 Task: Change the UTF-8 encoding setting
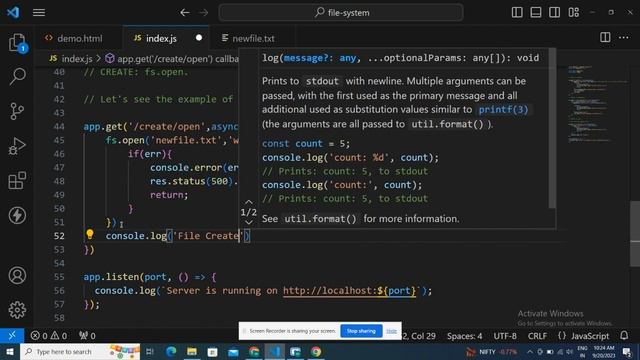[505, 336]
